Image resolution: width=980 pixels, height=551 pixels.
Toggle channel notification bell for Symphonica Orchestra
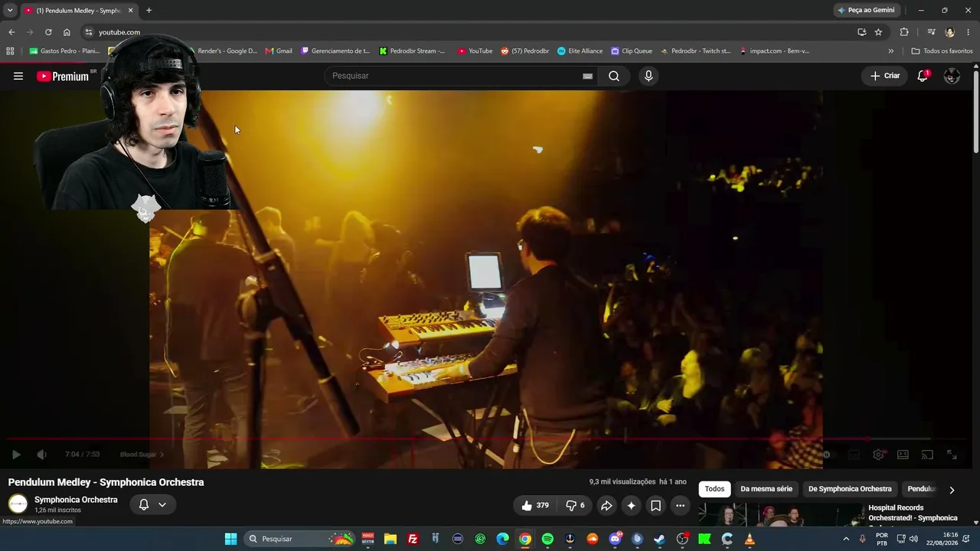(143, 504)
